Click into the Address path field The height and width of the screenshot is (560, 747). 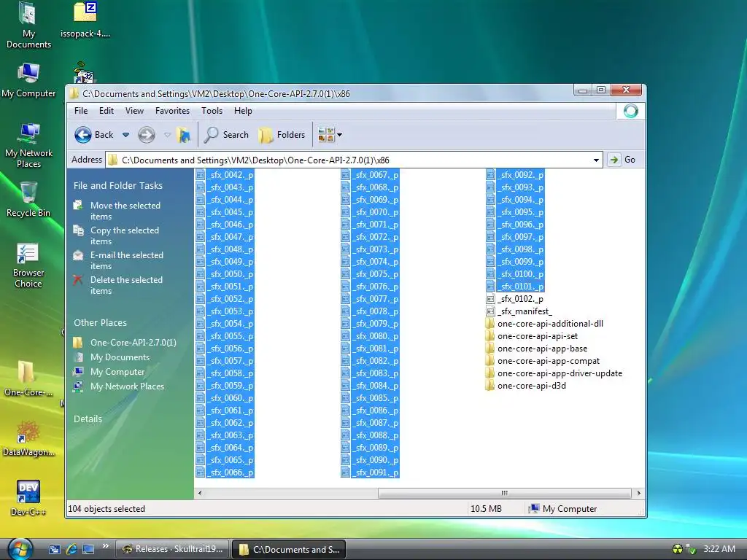tap(355, 160)
